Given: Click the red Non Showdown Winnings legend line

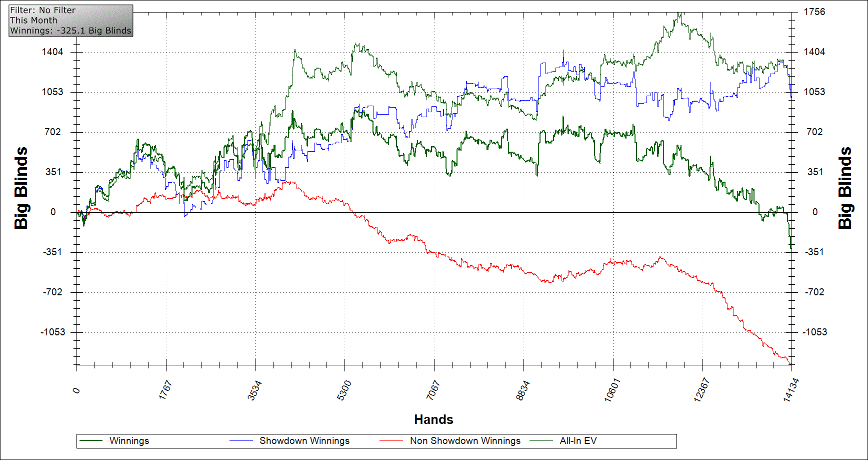Looking at the screenshot, I should [391, 441].
